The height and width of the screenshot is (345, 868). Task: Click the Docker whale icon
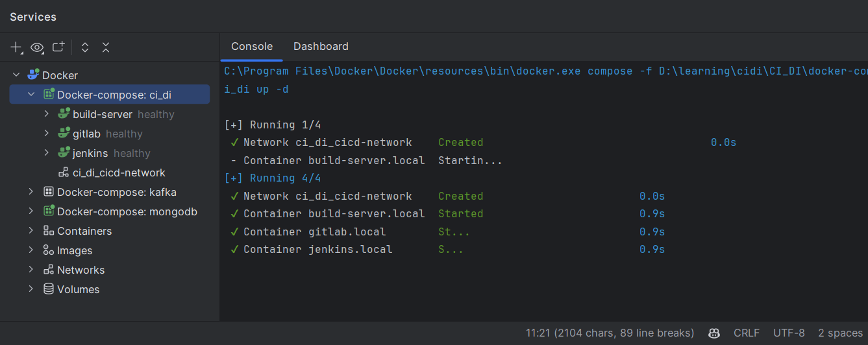pyautogui.click(x=33, y=75)
